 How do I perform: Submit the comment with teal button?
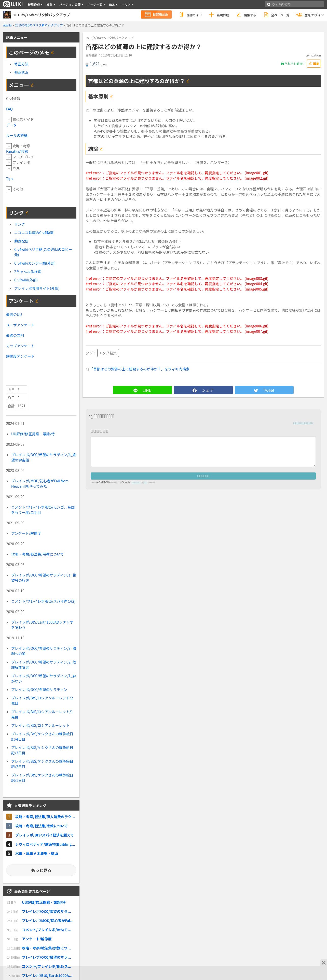coord(203,476)
